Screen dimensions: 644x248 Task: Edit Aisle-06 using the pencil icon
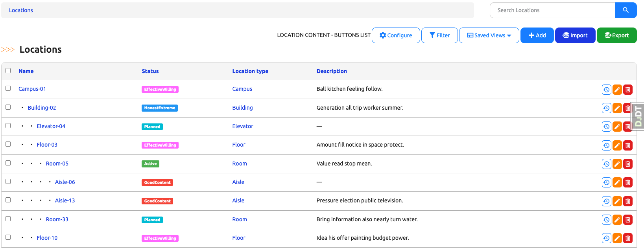[617, 182]
